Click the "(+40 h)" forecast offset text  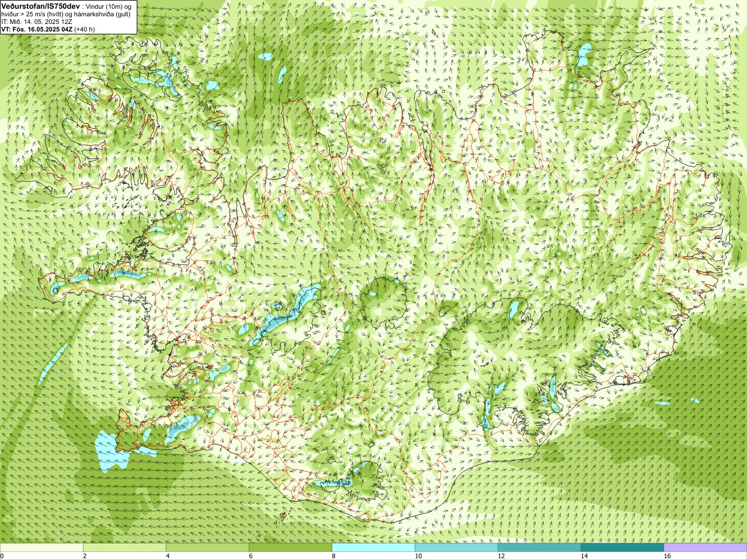tap(85, 29)
